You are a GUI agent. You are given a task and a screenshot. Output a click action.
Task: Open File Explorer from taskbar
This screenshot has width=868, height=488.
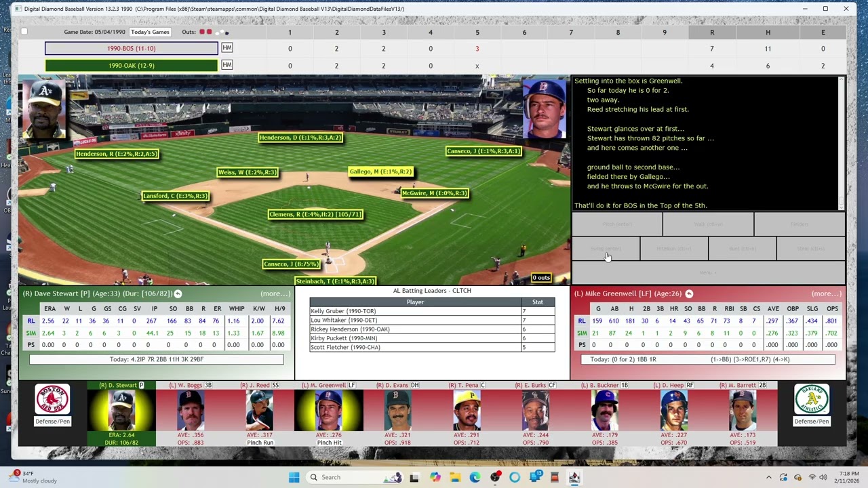tap(455, 477)
